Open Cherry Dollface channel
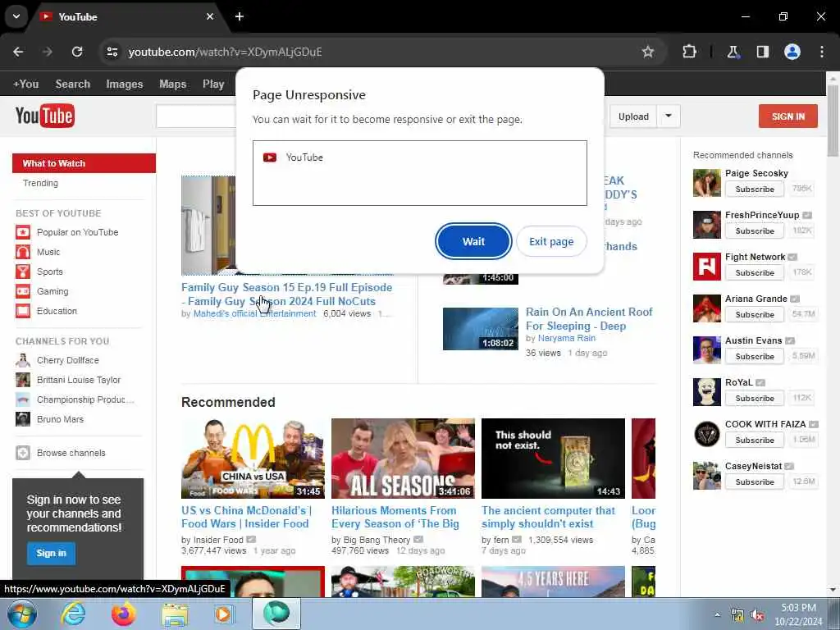The image size is (840, 630). pos(67,360)
